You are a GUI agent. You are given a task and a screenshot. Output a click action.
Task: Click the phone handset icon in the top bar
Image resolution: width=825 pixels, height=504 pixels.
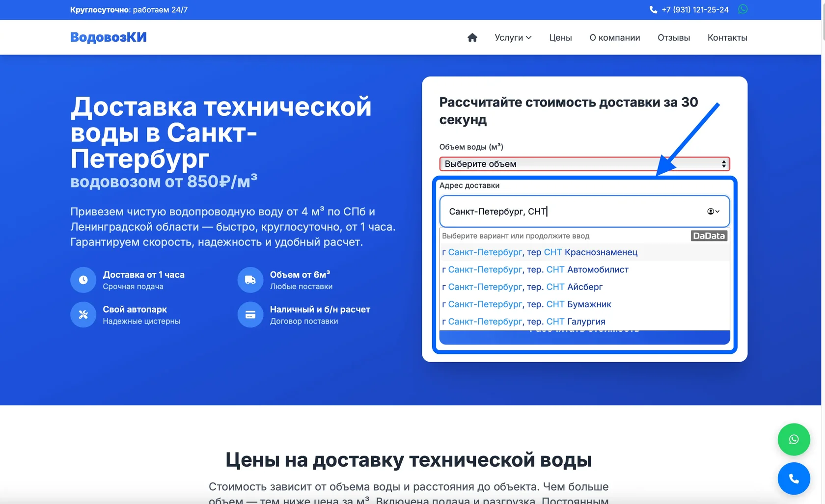coord(653,9)
